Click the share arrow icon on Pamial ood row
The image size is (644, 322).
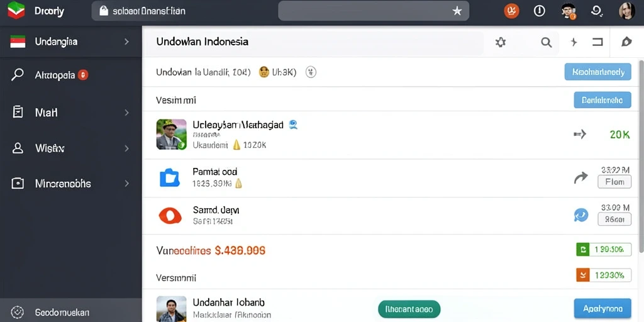click(x=580, y=178)
